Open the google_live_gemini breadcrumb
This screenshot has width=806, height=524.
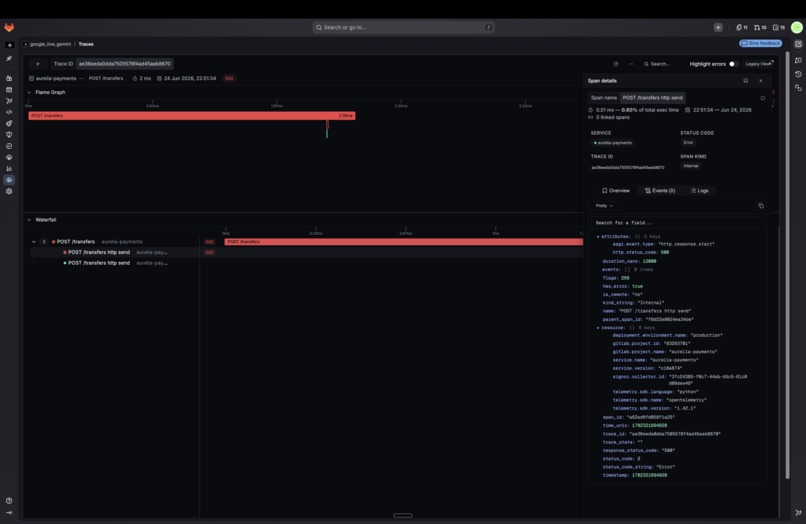(x=50, y=44)
